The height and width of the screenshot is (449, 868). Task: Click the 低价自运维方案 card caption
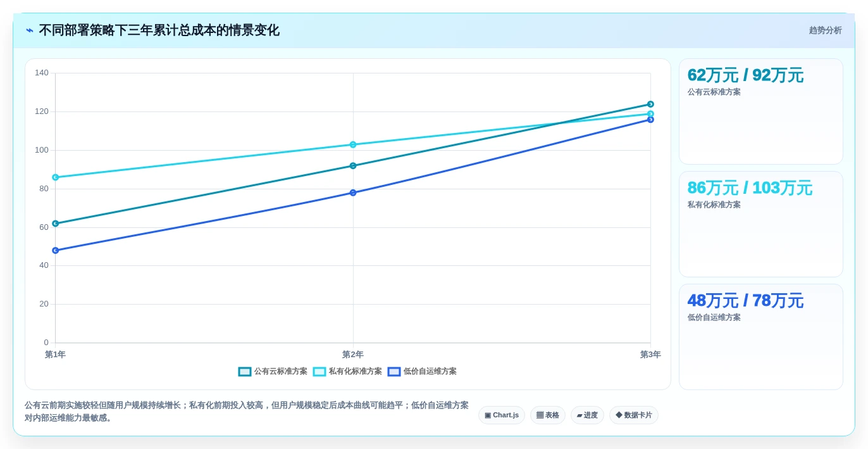point(714,317)
